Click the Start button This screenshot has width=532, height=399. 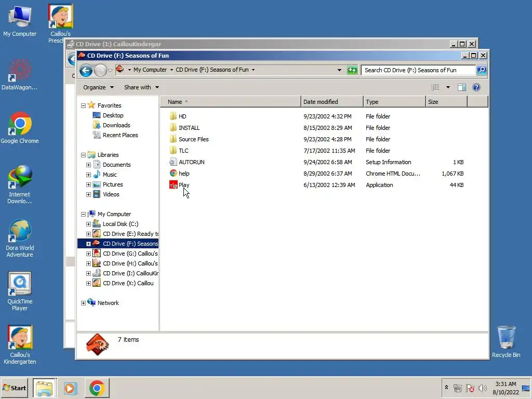(x=14, y=388)
